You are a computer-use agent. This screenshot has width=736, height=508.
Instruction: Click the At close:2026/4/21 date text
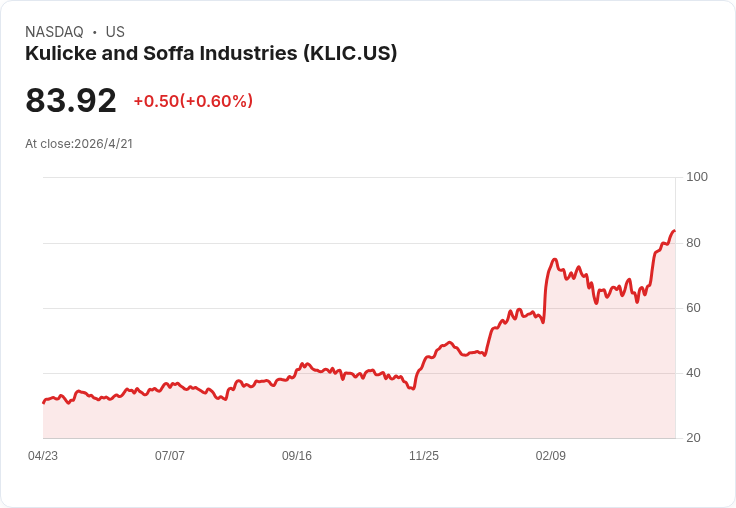[x=79, y=144]
